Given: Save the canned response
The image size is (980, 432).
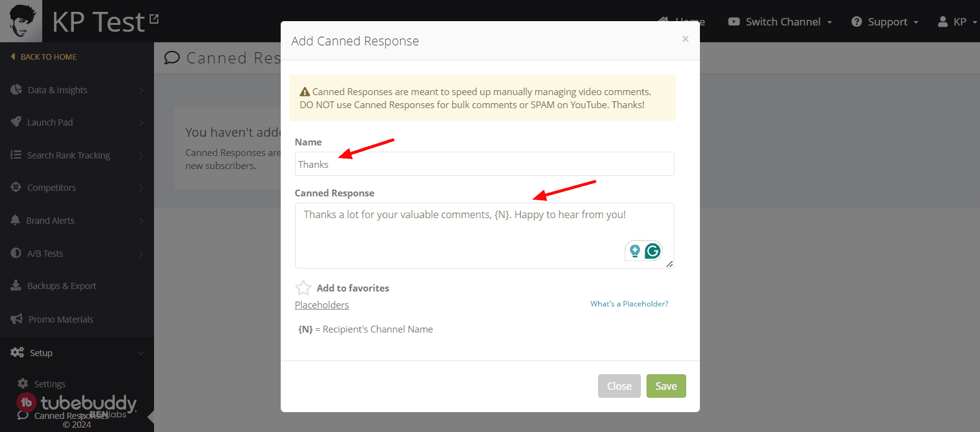Looking at the screenshot, I should click(x=666, y=386).
